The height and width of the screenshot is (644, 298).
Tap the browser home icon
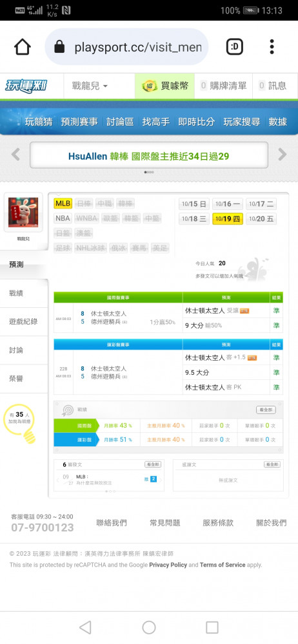pos(23,47)
